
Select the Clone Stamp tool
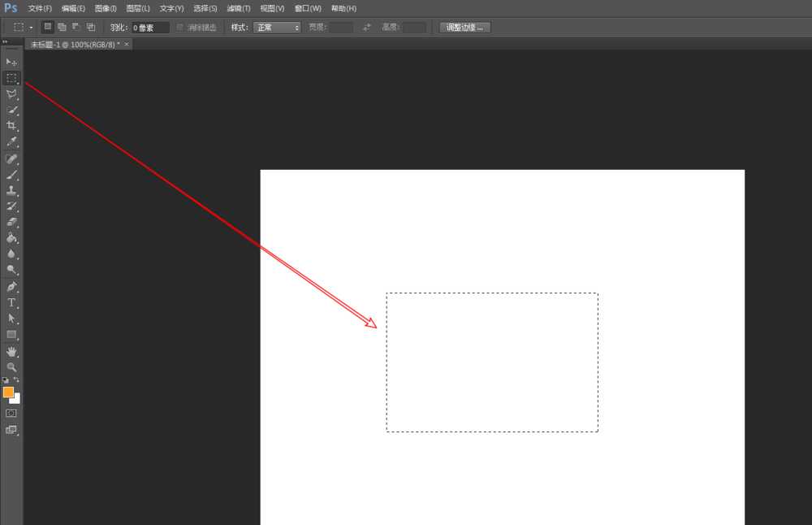pos(11,190)
